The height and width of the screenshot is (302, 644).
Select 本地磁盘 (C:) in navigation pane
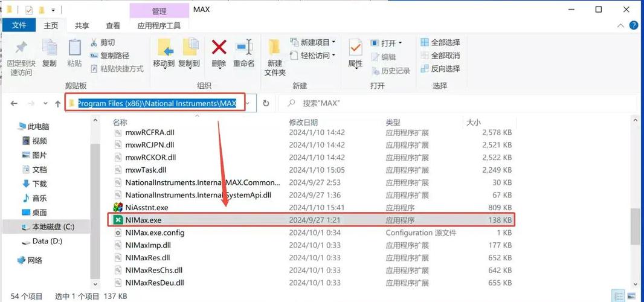point(53,227)
